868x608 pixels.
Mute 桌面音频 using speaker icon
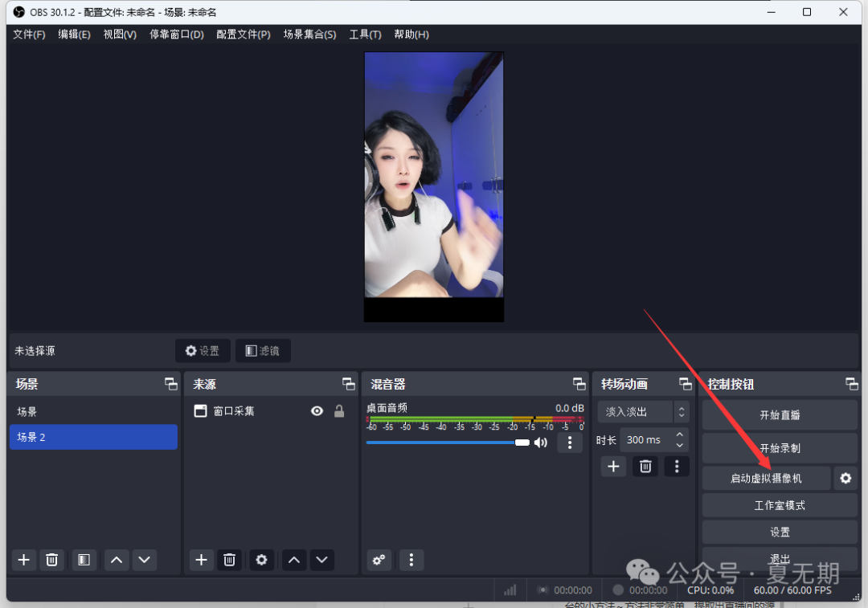click(541, 443)
